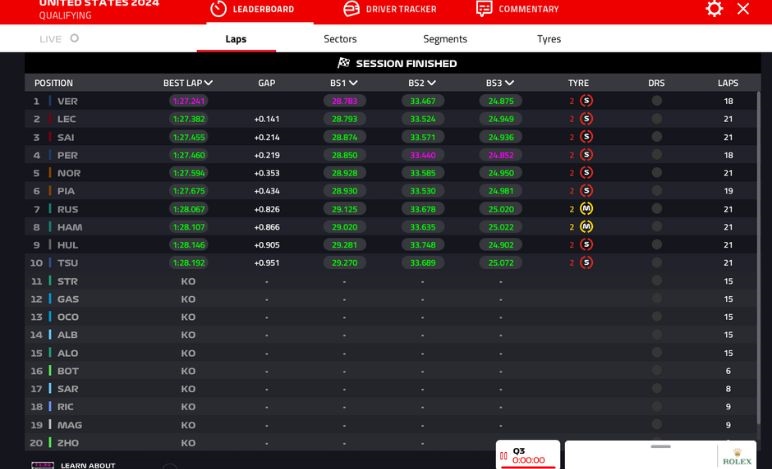Click the Driver Tracker helmet icon

click(351, 9)
